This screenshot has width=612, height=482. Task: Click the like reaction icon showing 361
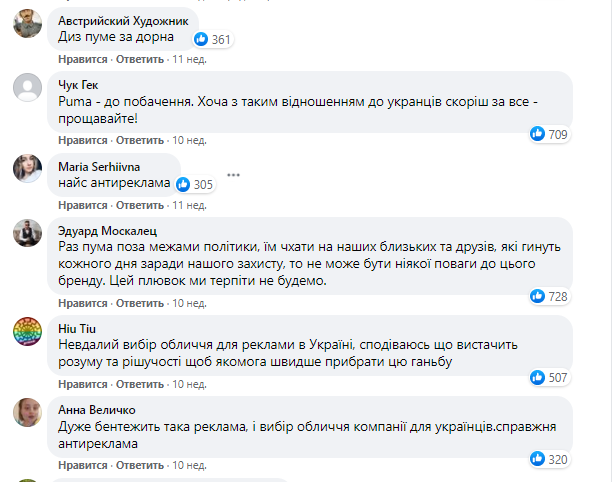click(x=202, y=39)
